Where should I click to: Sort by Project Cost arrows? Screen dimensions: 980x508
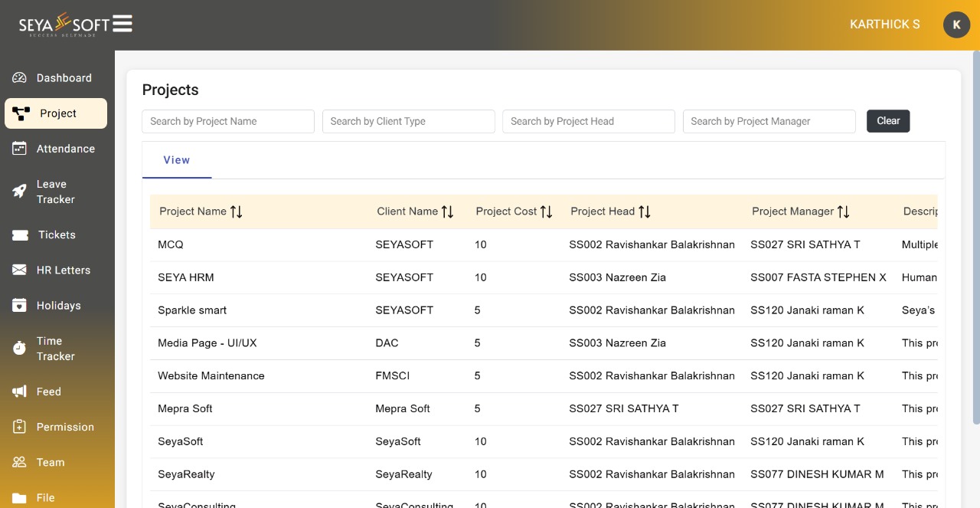tap(546, 211)
